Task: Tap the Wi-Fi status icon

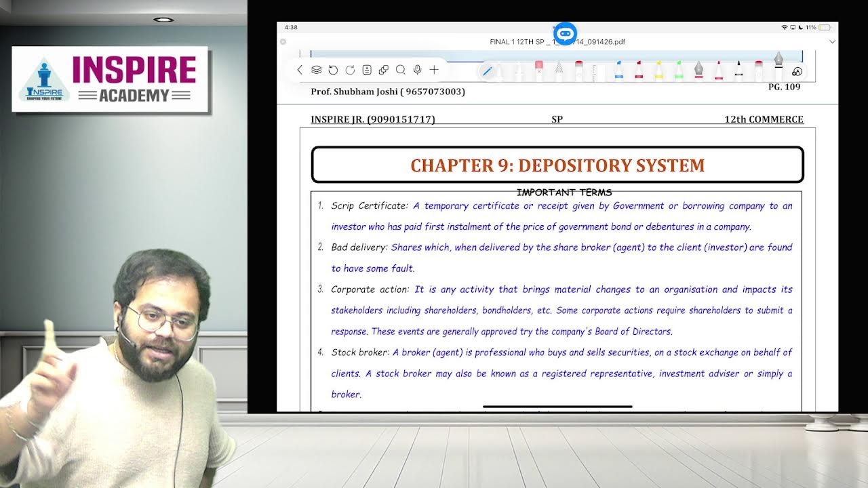Action: [x=785, y=27]
